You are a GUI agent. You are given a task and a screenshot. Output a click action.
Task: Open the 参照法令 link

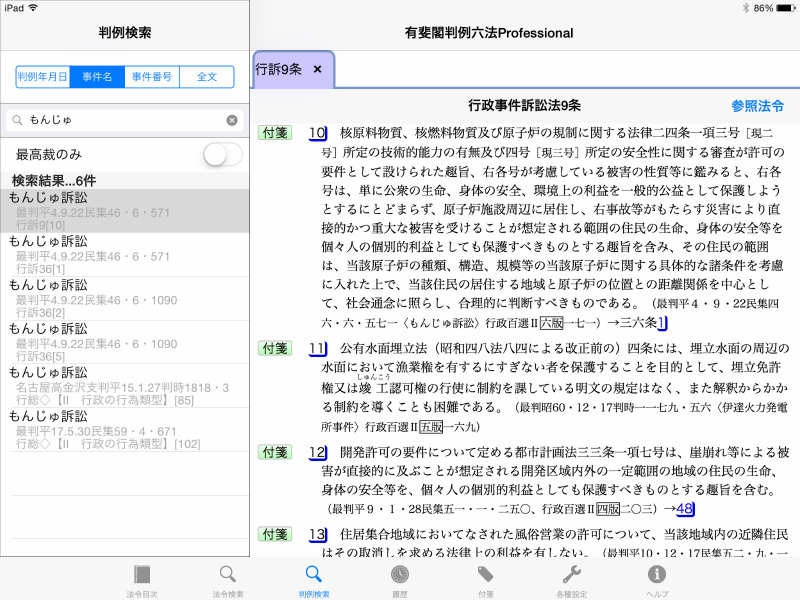pos(757,106)
